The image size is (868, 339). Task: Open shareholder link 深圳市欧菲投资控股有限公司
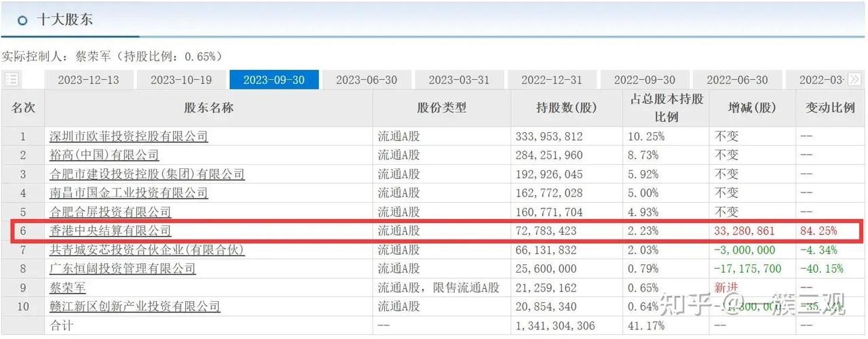click(129, 136)
